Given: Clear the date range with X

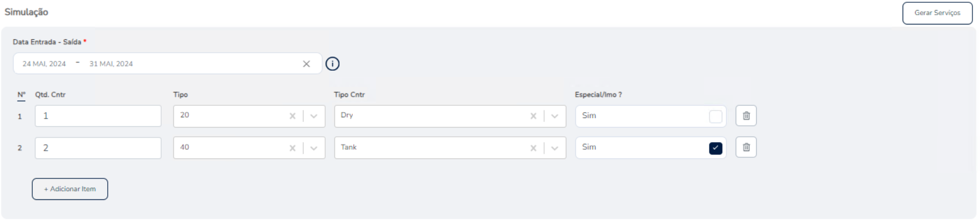Looking at the screenshot, I should tap(306, 64).
